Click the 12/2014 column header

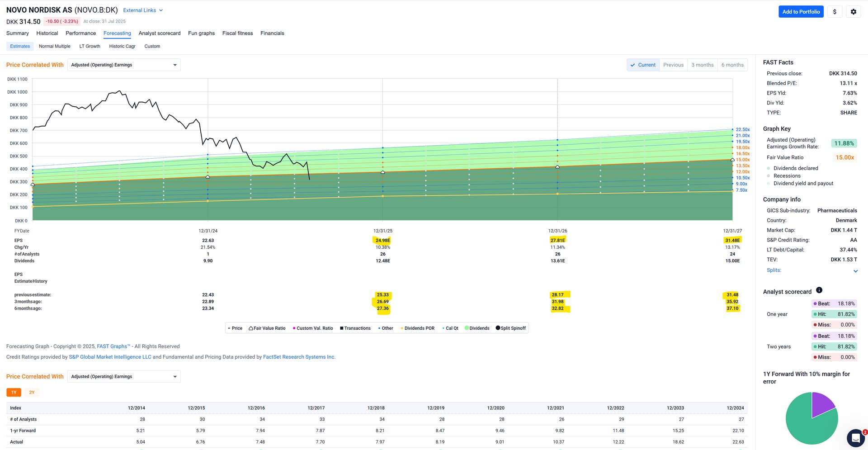point(136,408)
